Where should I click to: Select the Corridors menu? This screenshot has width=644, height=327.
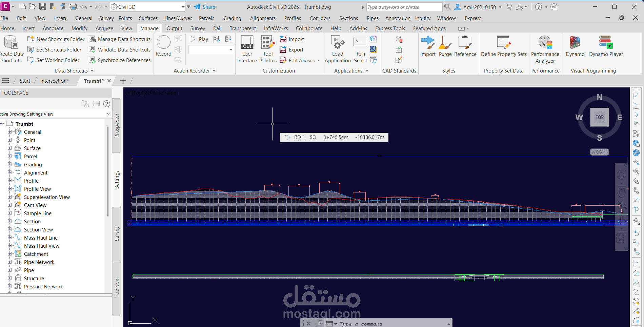[x=320, y=18]
